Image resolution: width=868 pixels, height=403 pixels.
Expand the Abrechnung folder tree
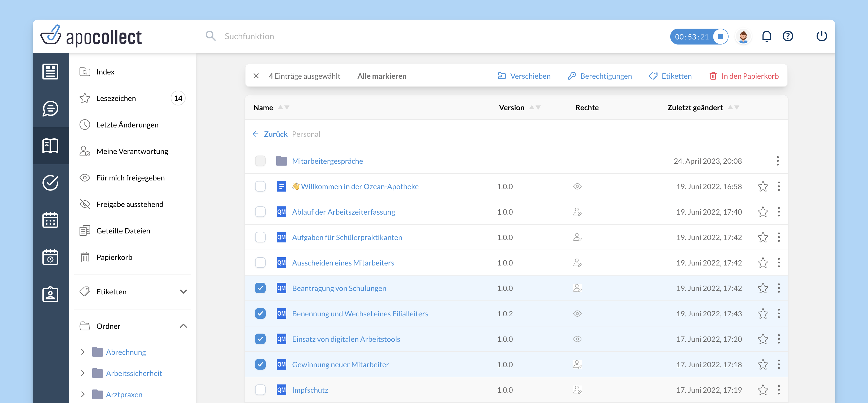(x=83, y=352)
